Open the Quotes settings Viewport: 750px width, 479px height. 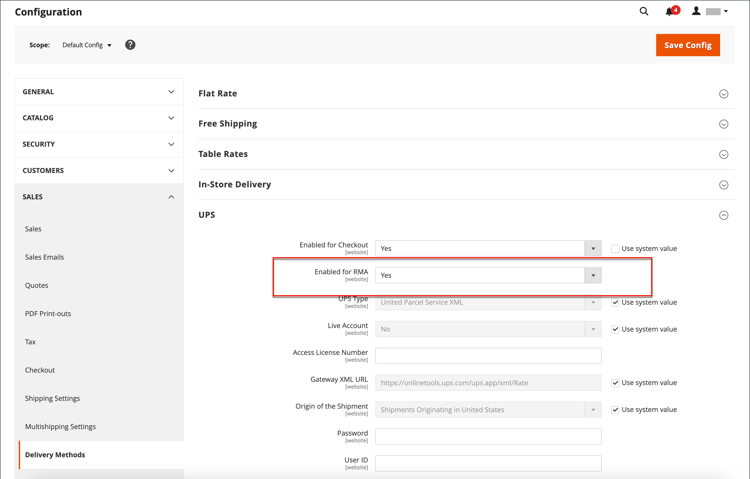pos(36,285)
